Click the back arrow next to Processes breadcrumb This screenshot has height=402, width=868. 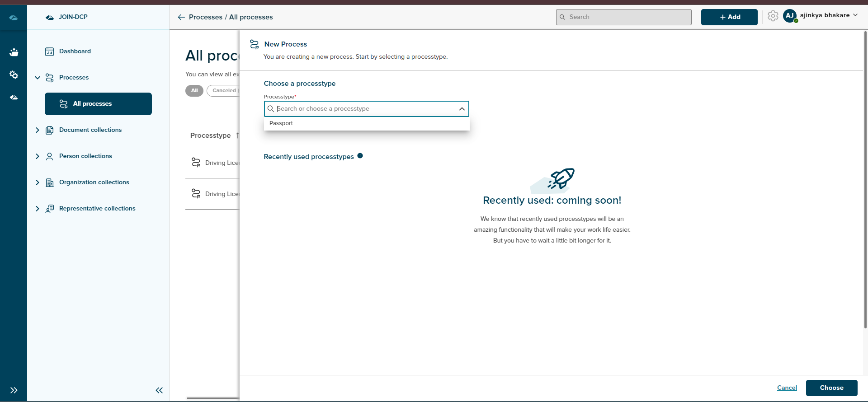pyautogui.click(x=181, y=17)
